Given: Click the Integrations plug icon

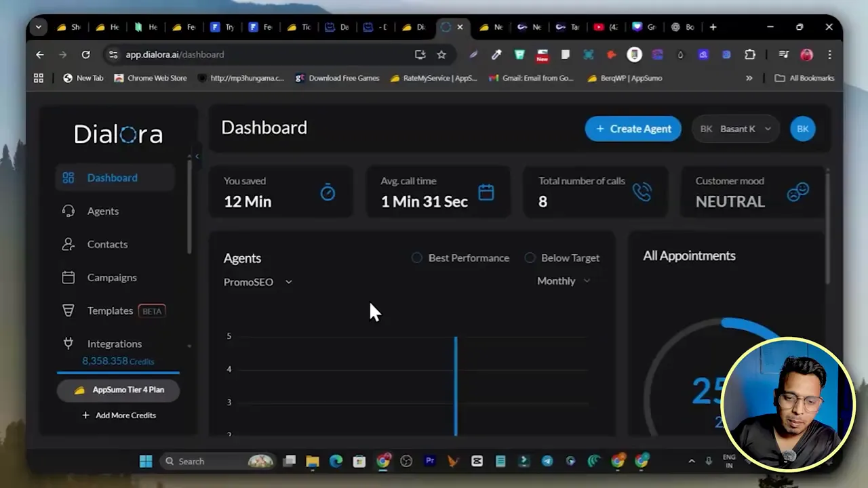Looking at the screenshot, I should click(x=68, y=343).
